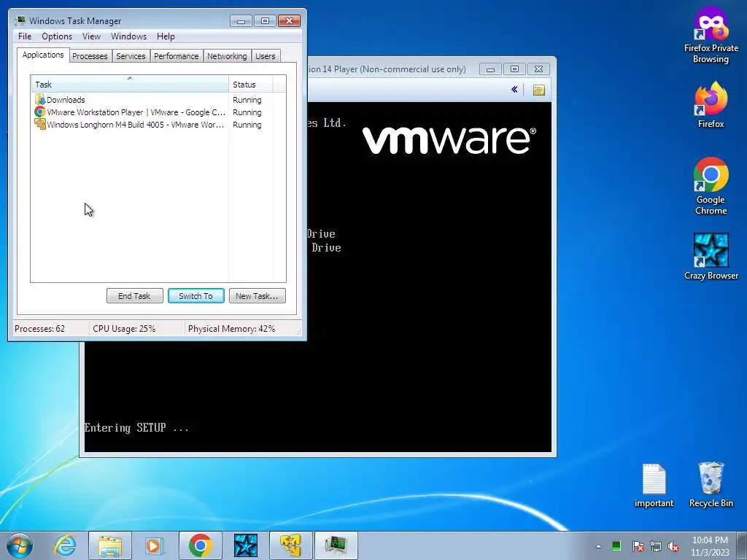
Task: Click the Physical Memory: 42% status bar entry
Action: point(231,329)
